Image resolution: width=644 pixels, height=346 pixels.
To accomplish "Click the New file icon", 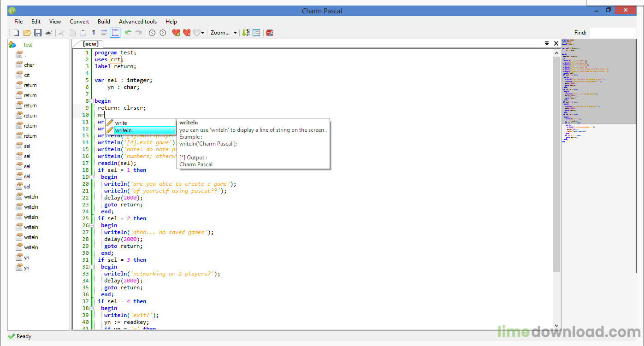I will click(x=16, y=33).
